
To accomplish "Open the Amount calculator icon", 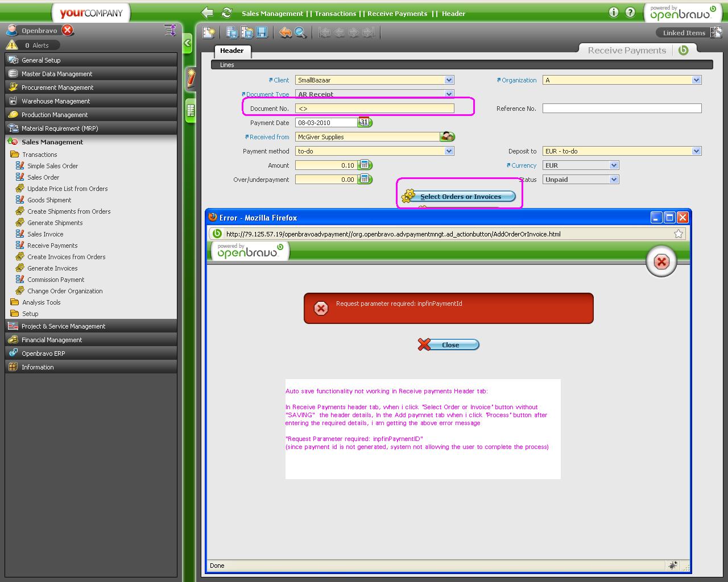I will [366, 165].
